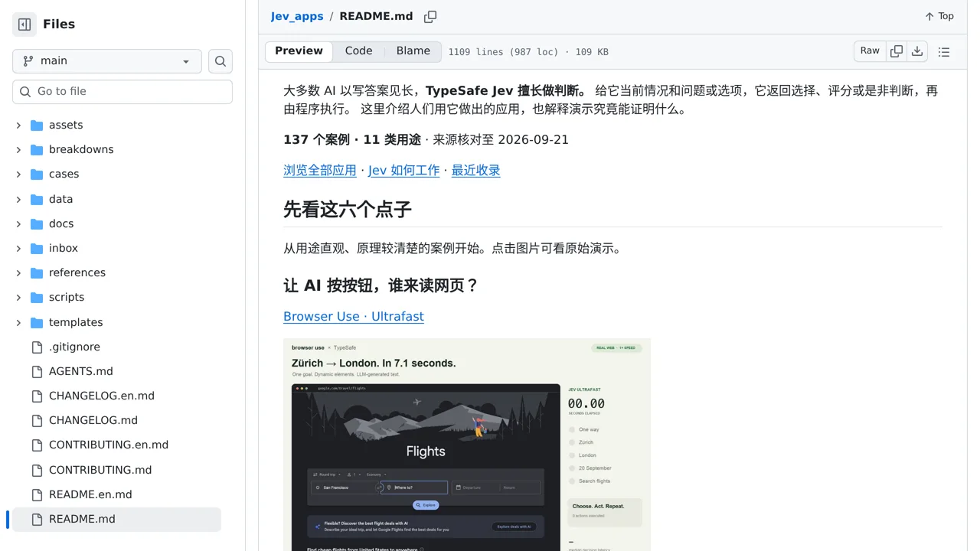Switch to the Preview tab

pyautogui.click(x=299, y=51)
